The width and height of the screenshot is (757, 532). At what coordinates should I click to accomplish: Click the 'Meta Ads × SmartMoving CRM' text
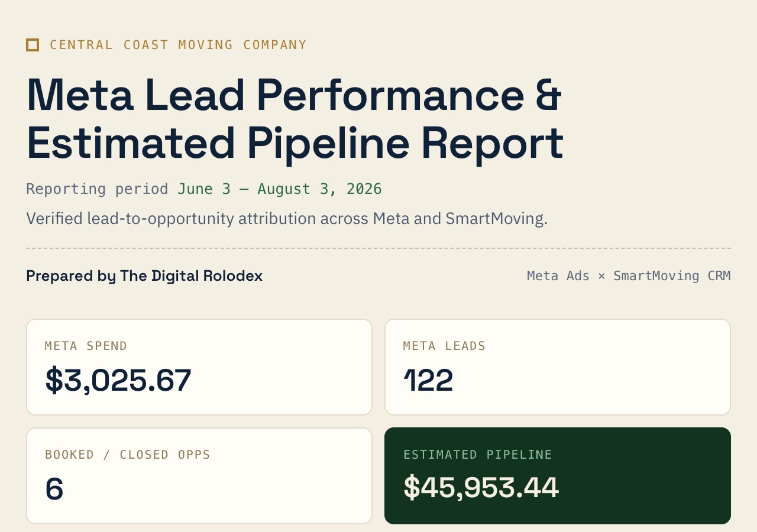pos(629,276)
